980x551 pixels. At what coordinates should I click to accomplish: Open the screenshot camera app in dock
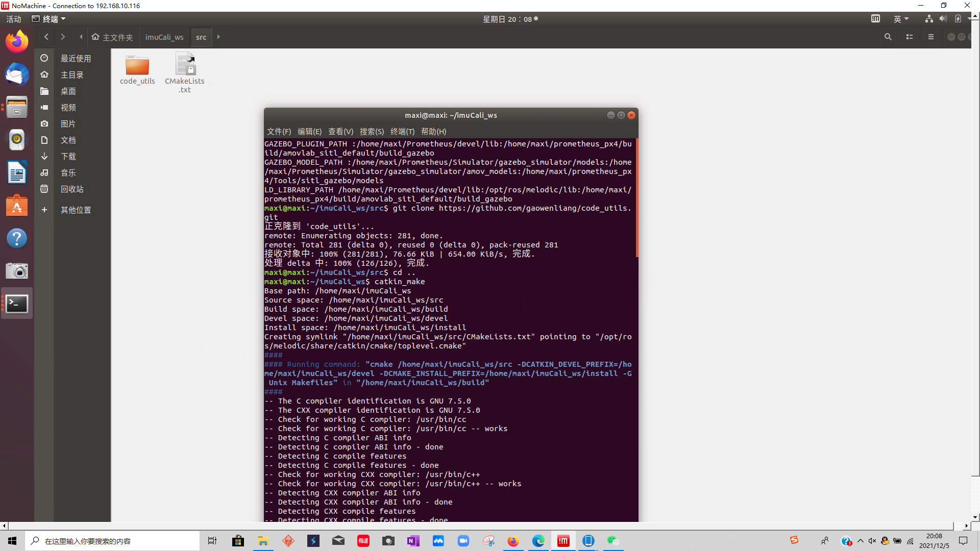17,271
